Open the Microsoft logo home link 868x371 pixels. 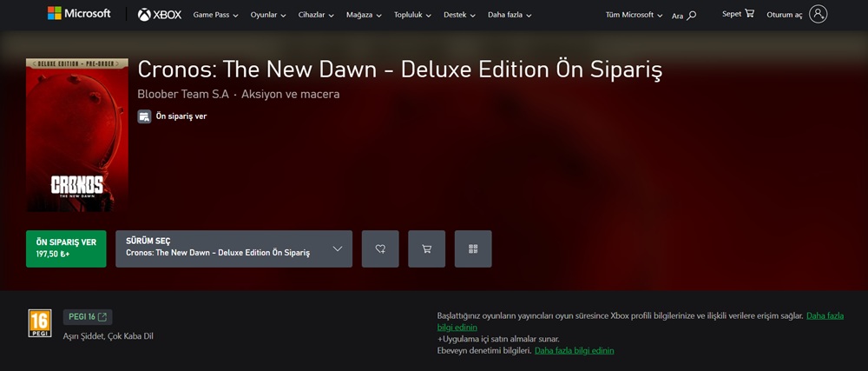(x=79, y=14)
